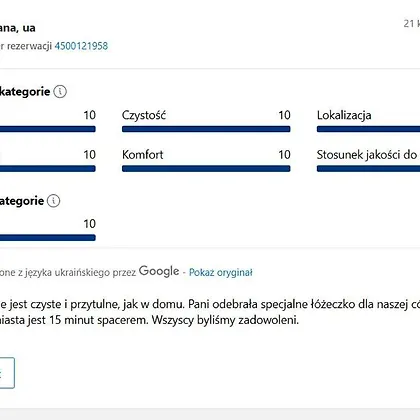
Task: Click the rating bar under the lower "ategorie" heading
Action: pos(48,238)
